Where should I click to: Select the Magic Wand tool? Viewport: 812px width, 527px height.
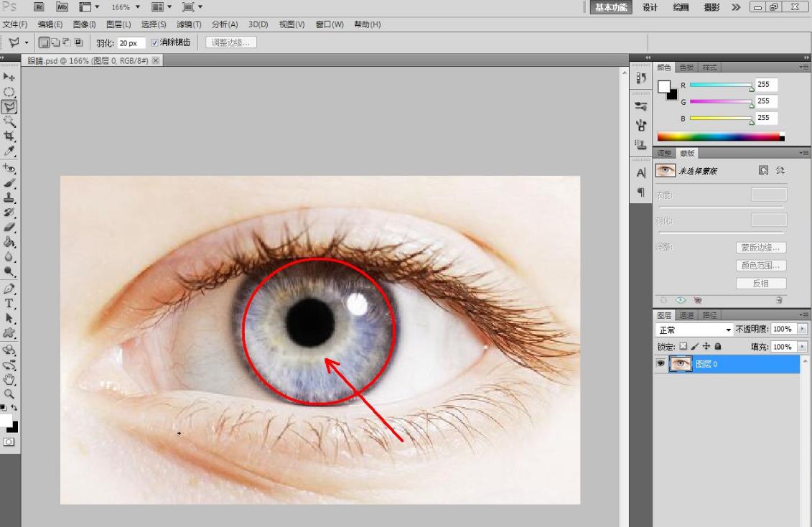9,121
